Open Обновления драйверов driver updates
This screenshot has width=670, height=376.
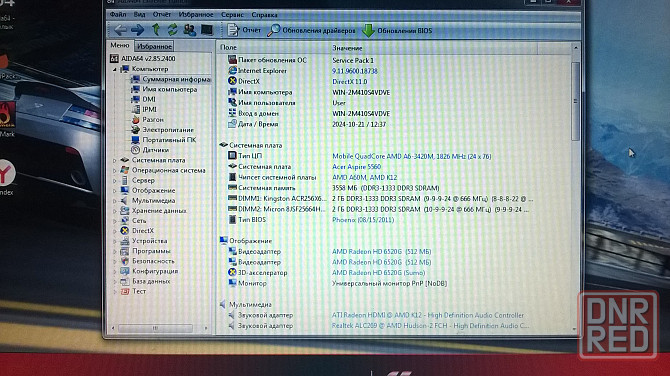pos(311,30)
